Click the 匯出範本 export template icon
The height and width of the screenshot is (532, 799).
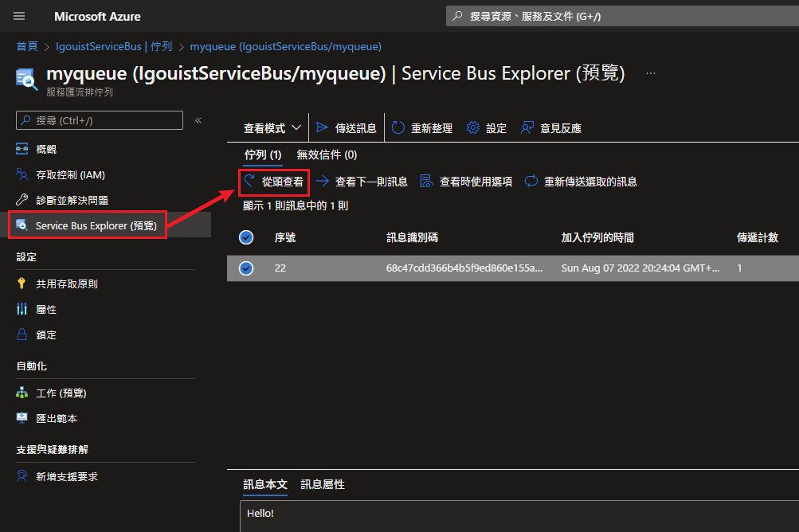click(x=22, y=418)
